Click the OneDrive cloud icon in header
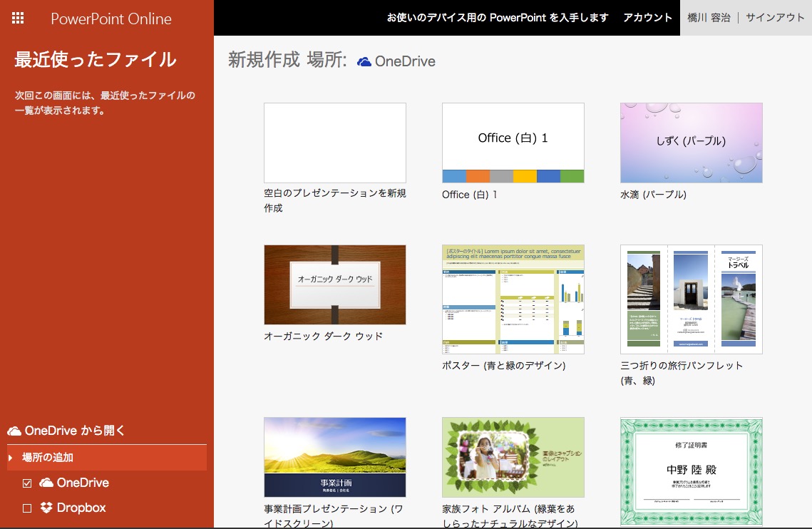The height and width of the screenshot is (529, 812). 364,61
